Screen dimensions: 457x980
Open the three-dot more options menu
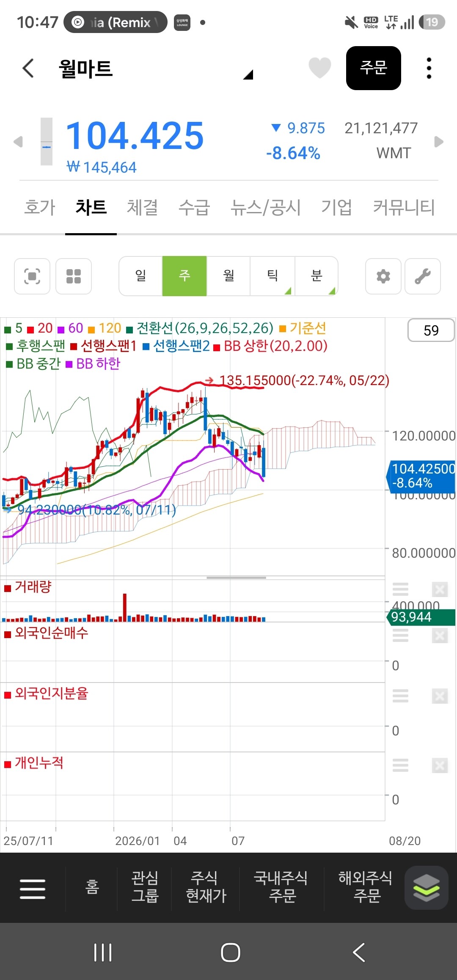(429, 68)
